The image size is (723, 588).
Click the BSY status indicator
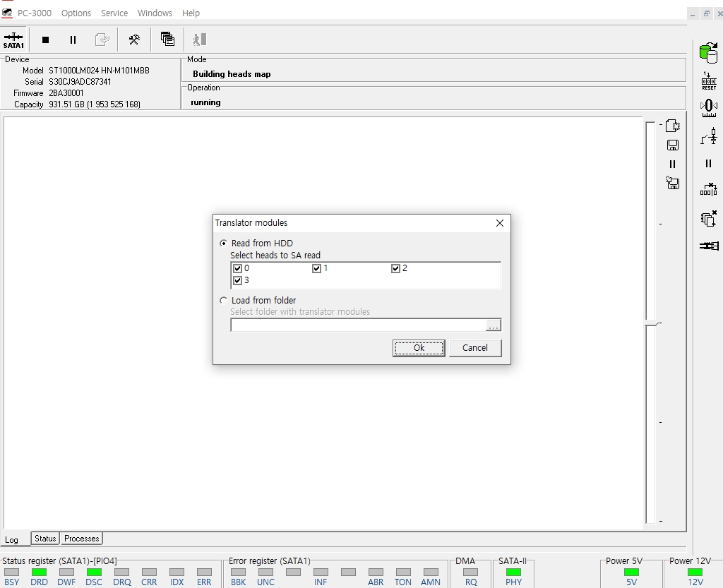tap(11, 572)
